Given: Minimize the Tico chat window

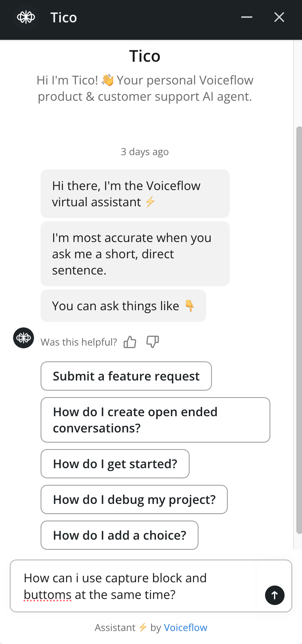Looking at the screenshot, I should (x=247, y=17).
